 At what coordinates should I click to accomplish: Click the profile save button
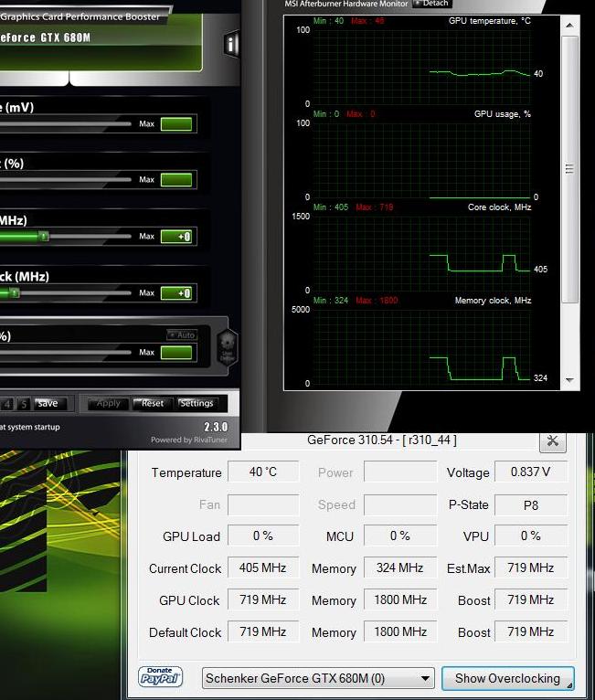pyautogui.click(x=49, y=404)
